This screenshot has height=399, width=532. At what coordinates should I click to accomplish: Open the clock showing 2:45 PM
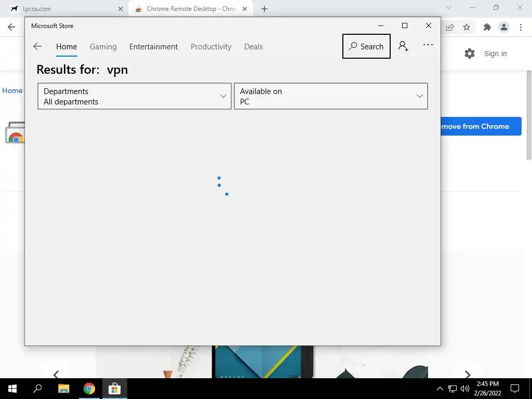click(487, 389)
